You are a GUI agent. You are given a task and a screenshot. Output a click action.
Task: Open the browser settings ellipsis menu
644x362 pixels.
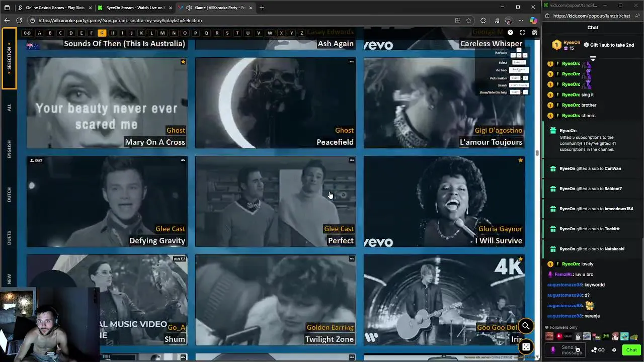point(521,21)
